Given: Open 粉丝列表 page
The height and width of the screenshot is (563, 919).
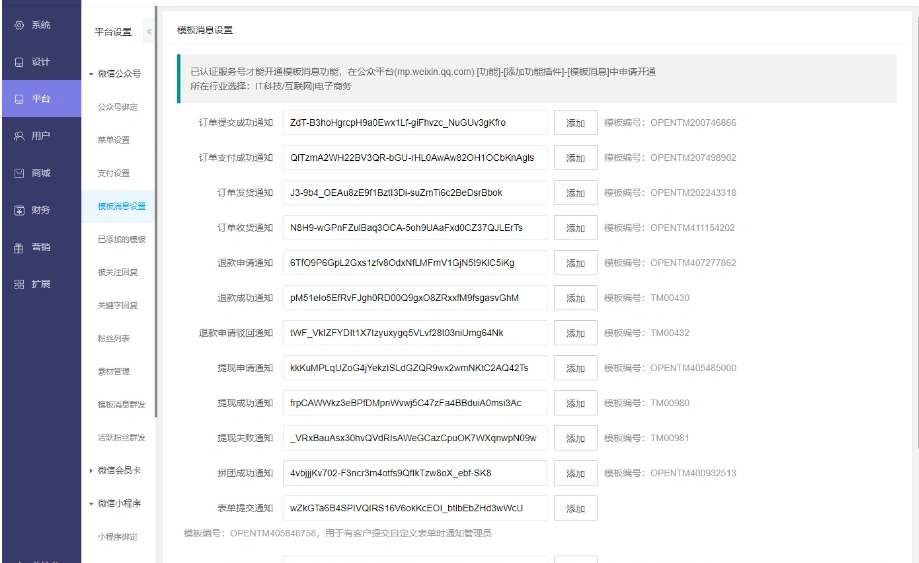Looking at the screenshot, I should point(114,339).
